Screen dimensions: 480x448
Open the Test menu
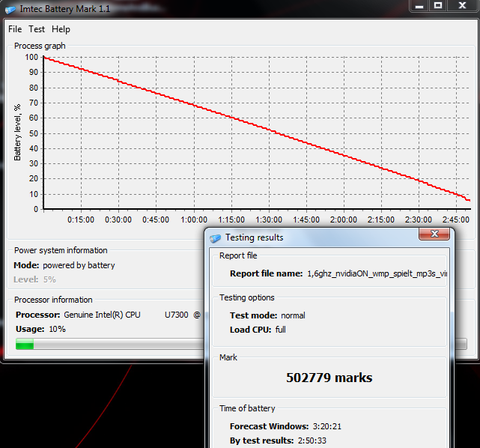(37, 29)
